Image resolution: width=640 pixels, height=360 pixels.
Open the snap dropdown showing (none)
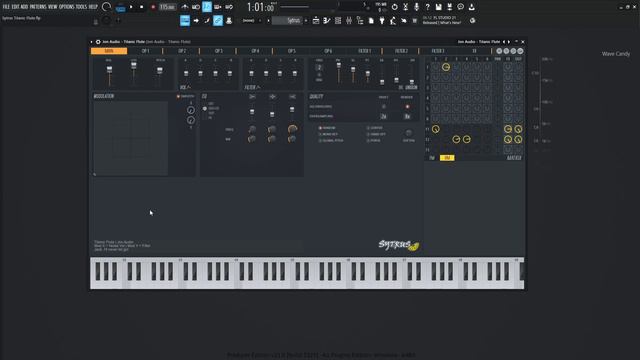coord(251,20)
